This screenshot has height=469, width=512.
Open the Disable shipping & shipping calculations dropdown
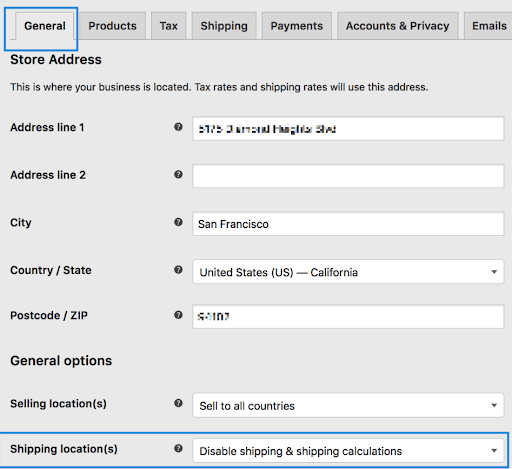click(348, 451)
